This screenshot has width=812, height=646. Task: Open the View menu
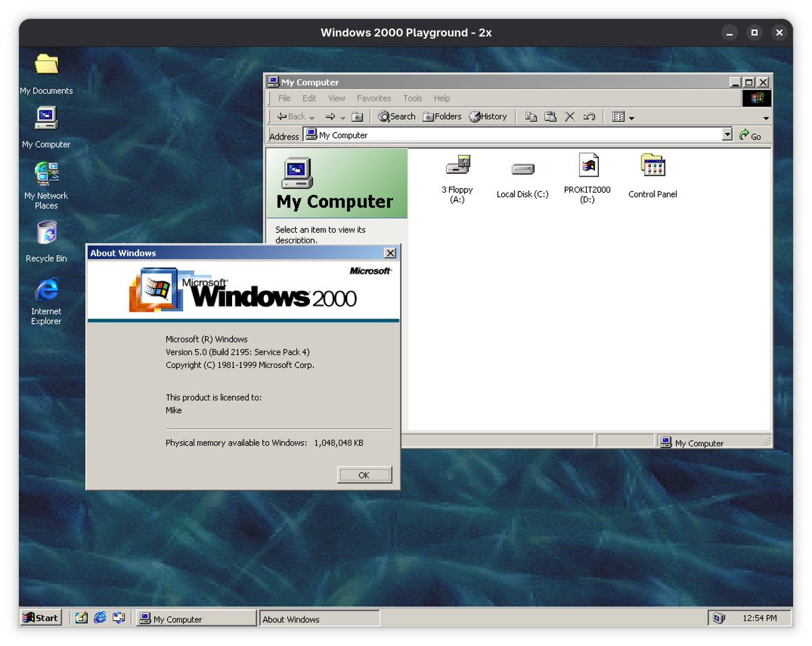pyautogui.click(x=337, y=98)
